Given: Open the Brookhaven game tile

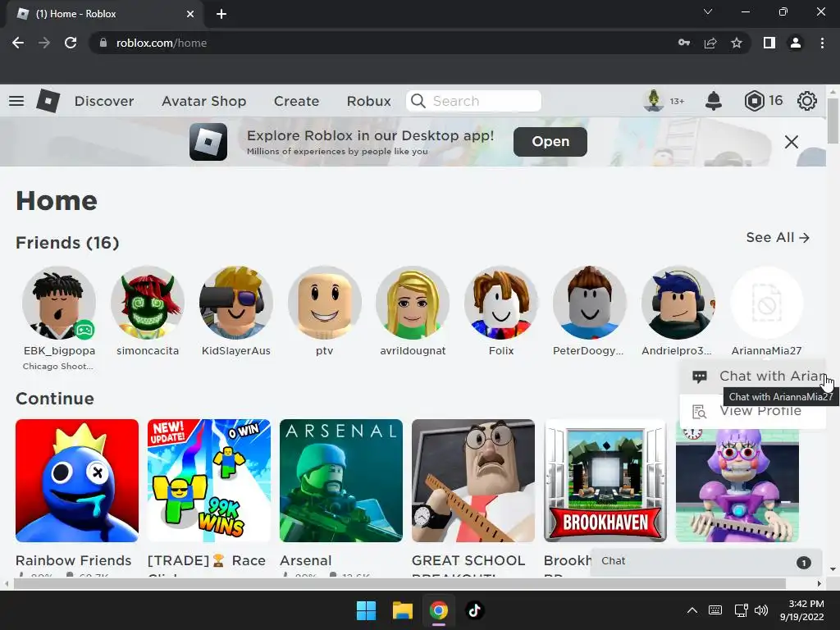Looking at the screenshot, I should (x=605, y=481).
